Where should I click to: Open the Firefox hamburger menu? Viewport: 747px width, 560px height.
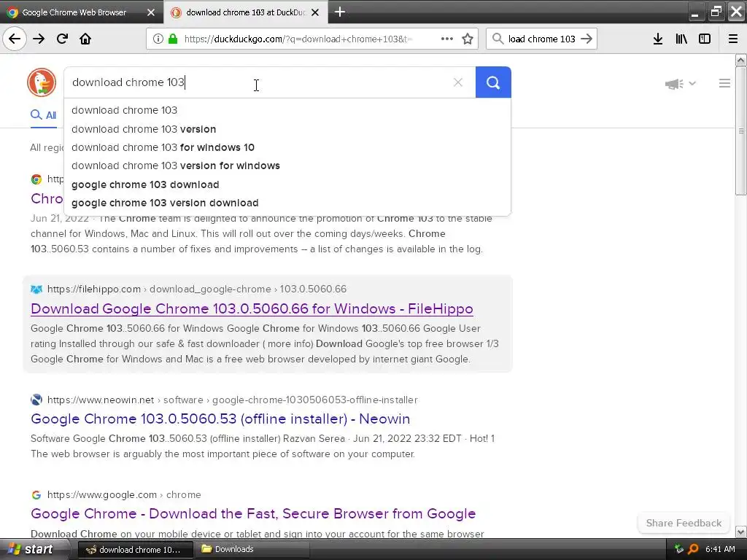point(733,39)
